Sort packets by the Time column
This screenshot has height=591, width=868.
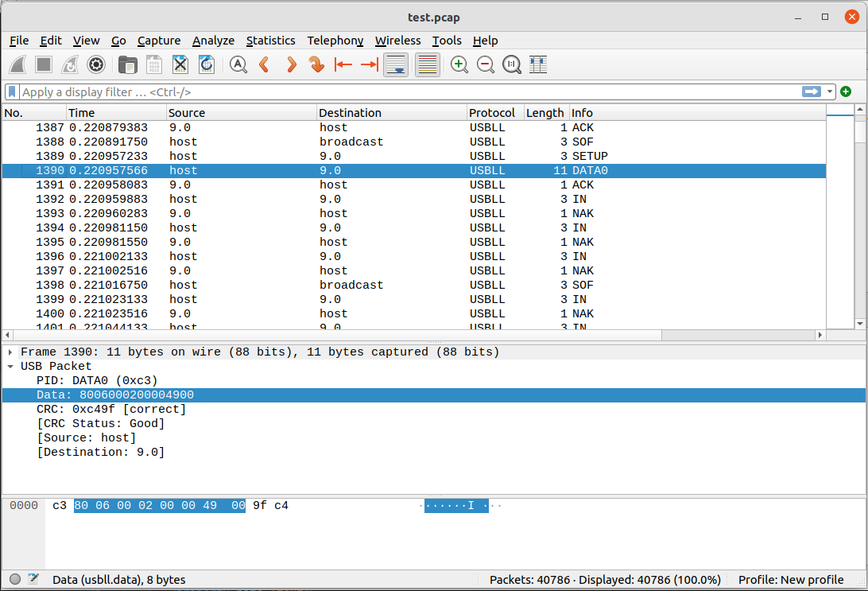pyautogui.click(x=116, y=113)
